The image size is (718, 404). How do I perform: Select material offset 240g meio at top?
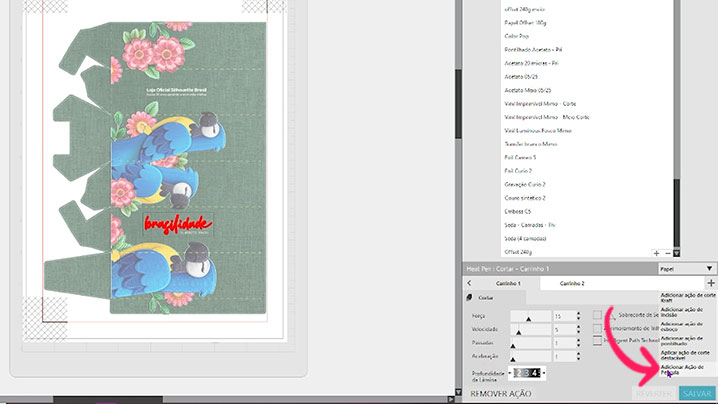pyautogui.click(x=524, y=9)
